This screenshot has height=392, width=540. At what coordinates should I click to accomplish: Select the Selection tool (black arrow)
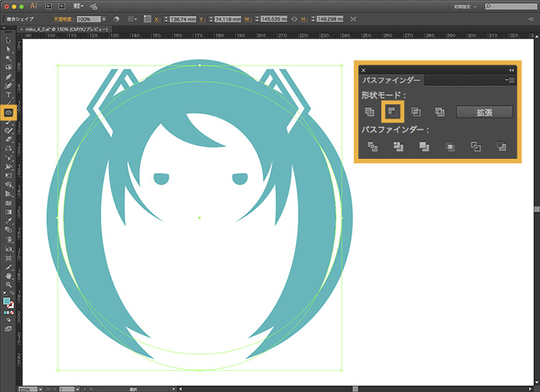click(x=9, y=40)
